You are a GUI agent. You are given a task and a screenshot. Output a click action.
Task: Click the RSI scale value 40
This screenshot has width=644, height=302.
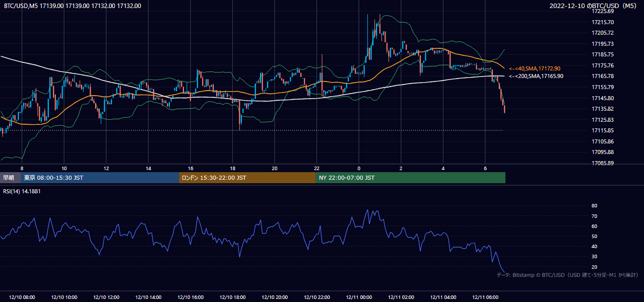tap(594, 247)
